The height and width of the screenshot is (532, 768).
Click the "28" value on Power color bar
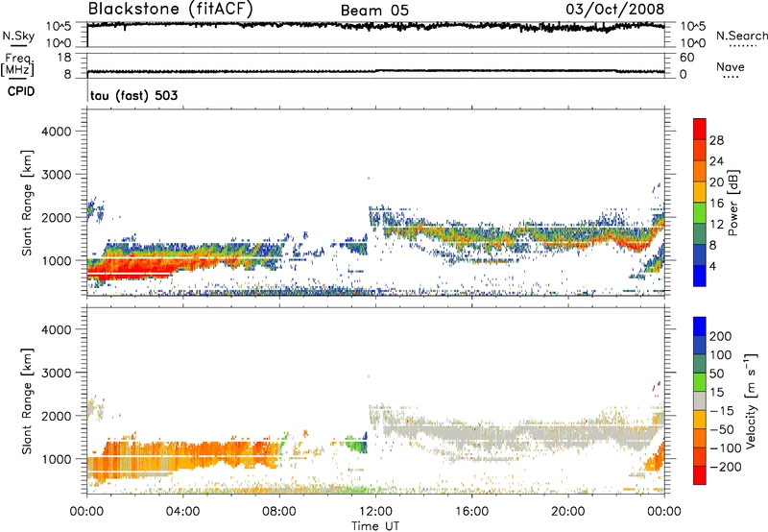[x=716, y=140]
